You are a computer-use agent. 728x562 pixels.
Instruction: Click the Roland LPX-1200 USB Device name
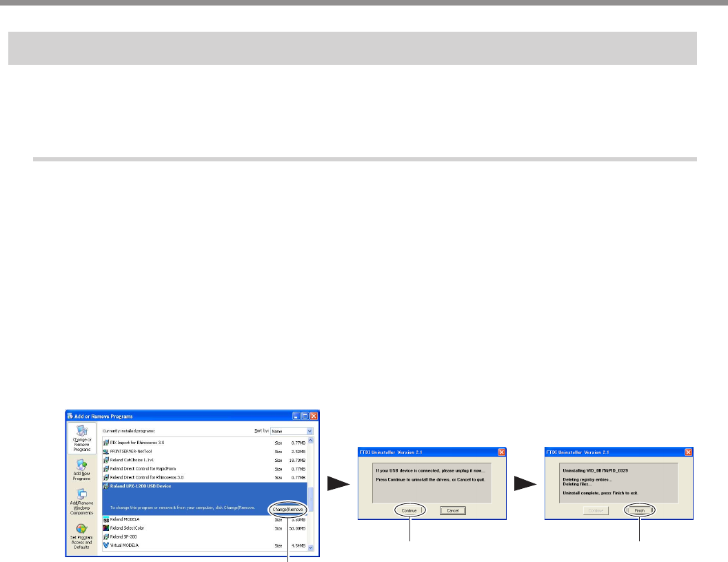[x=141, y=486]
